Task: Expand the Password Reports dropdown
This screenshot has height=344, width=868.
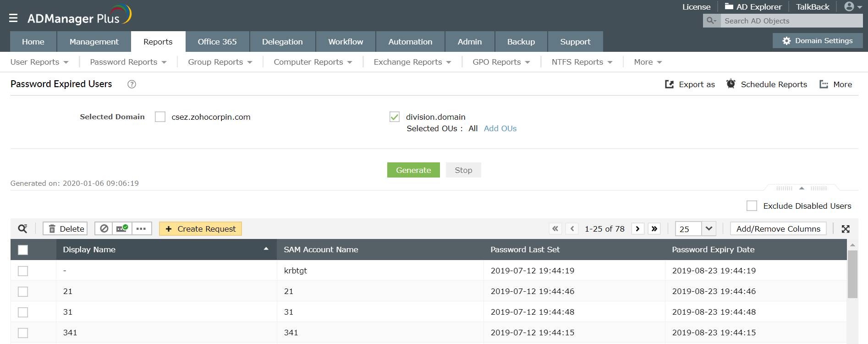Action: (x=128, y=62)
